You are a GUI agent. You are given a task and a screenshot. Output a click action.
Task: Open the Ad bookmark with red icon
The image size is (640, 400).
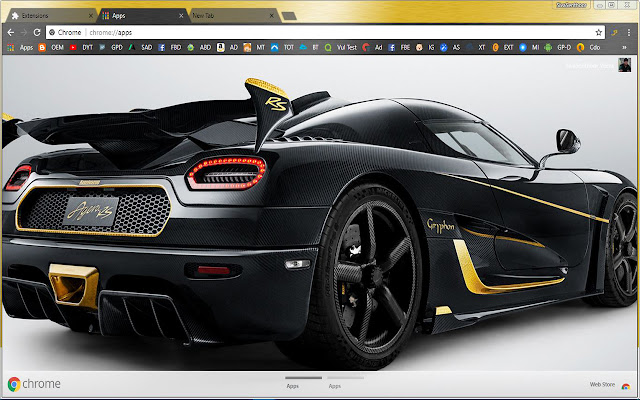click(x=373, y=48)
